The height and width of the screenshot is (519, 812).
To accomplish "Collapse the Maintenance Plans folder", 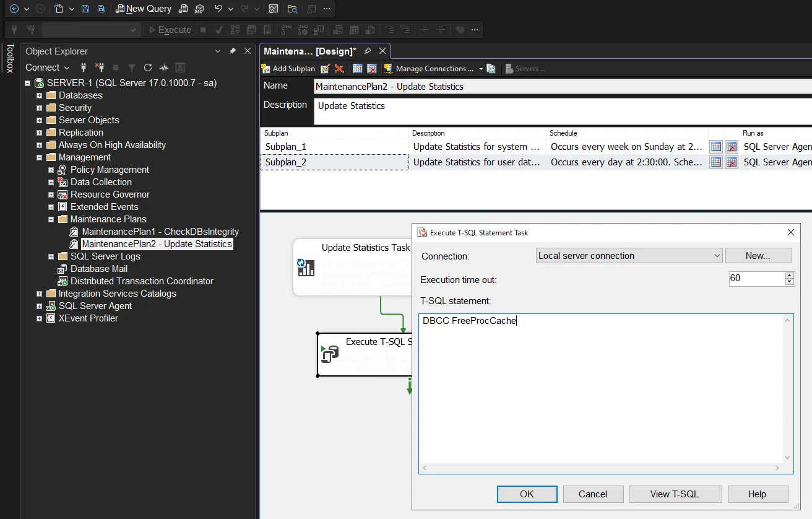I will tap(51, 219).
